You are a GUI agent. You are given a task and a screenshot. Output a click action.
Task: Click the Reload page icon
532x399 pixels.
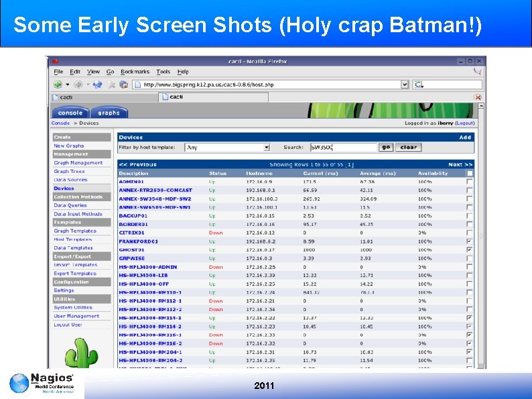(x=98, y=84)
